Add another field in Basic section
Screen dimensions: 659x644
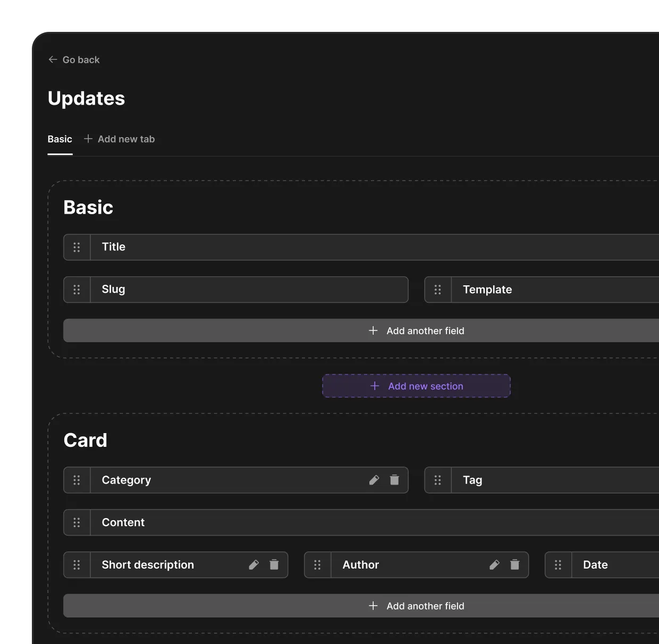click(361, 331)
